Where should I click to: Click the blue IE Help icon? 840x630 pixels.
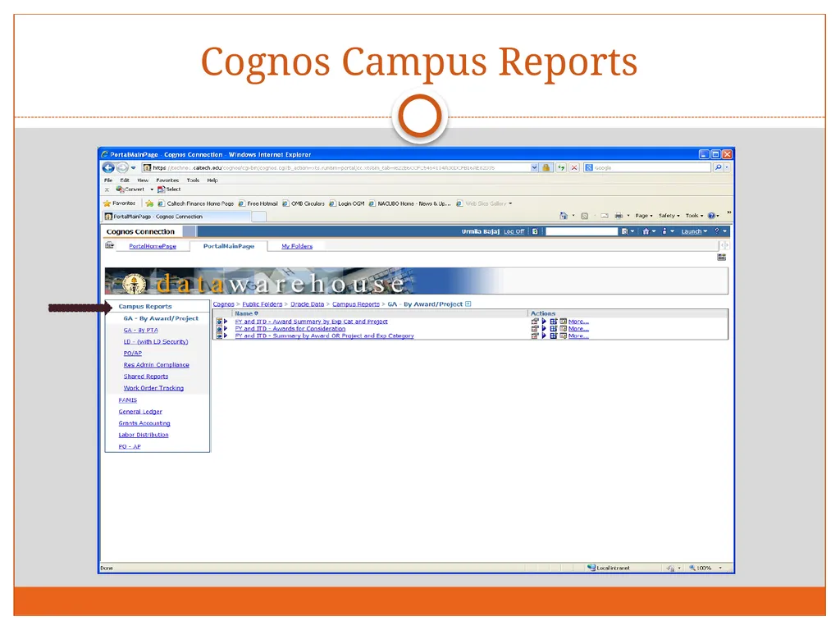pos(711,216)
